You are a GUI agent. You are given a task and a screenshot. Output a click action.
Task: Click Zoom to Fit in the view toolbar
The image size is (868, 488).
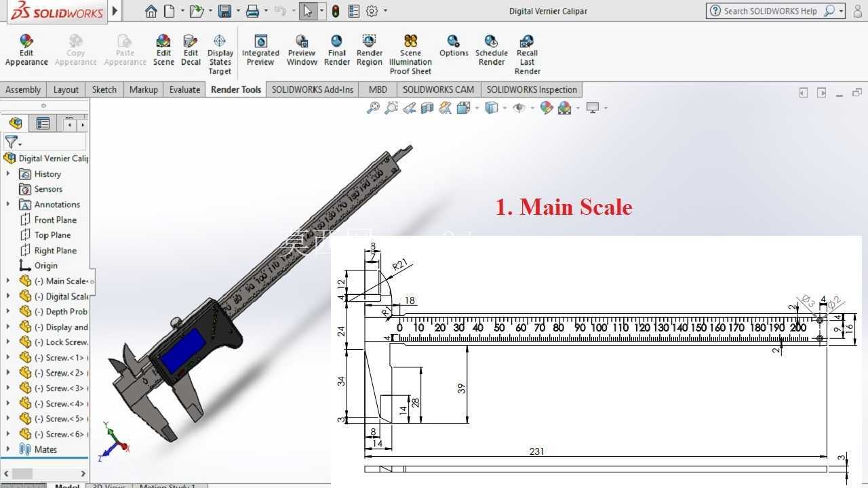coord(373,108)
